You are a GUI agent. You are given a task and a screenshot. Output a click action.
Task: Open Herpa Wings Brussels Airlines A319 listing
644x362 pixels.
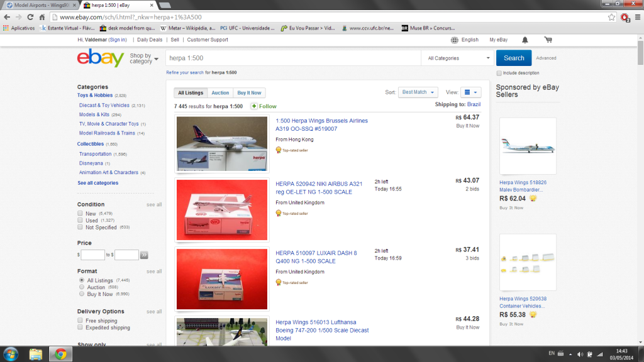coord(321,125)
